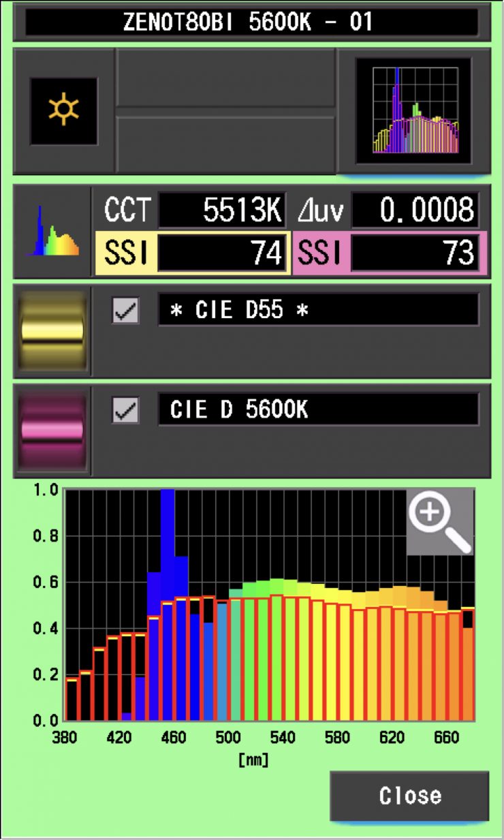Open the spectrum comparison thumbnail graph

[x=414, y=111]
